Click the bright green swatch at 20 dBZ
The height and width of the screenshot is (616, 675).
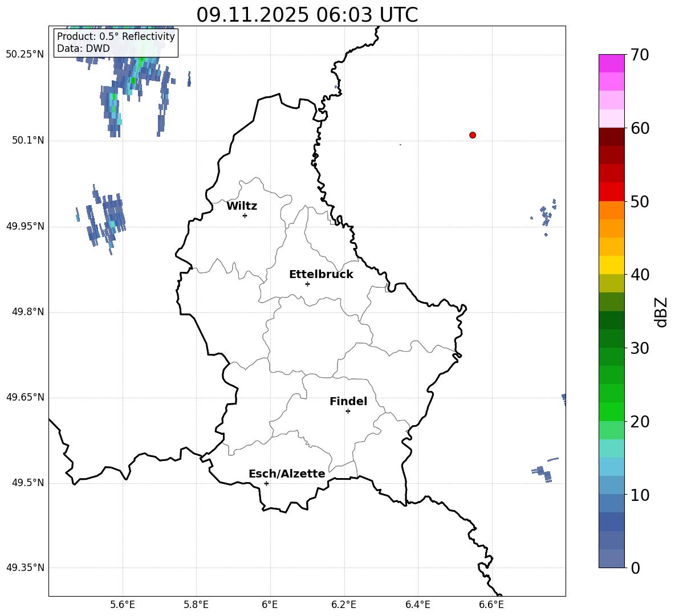(611, 411)
